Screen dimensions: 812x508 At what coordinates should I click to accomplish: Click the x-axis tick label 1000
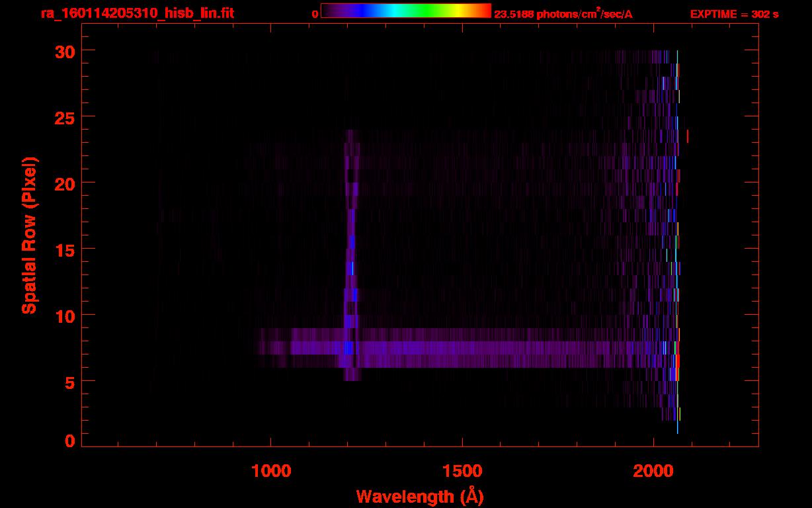(271, 470)
